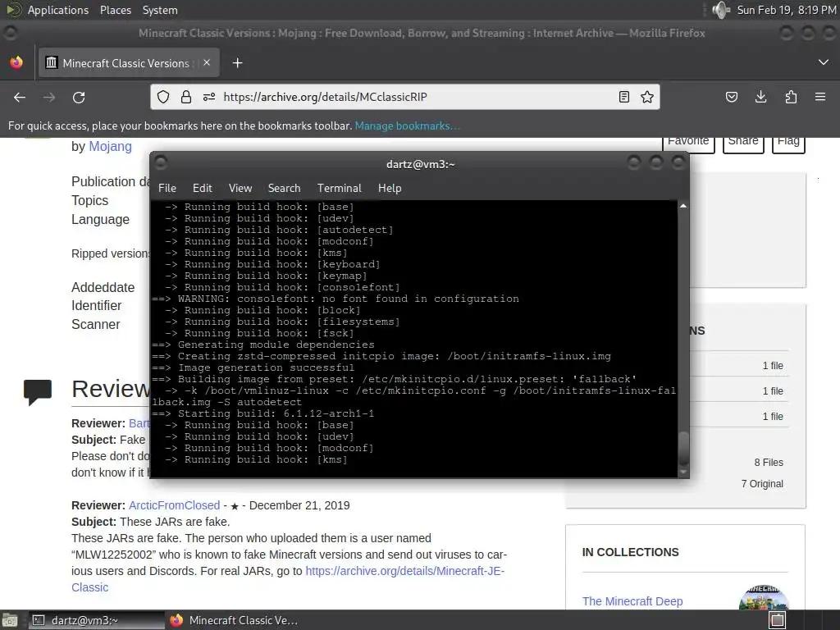Click the 8 Files entry
The height and width of the screenshot is (630, 840).
click(x=769, y=463)
